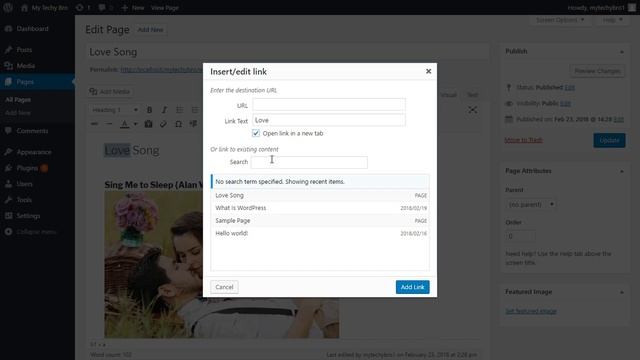Open Posts in sidebar
This screenshot has width=640, height=360.
[x=24, y=50]
